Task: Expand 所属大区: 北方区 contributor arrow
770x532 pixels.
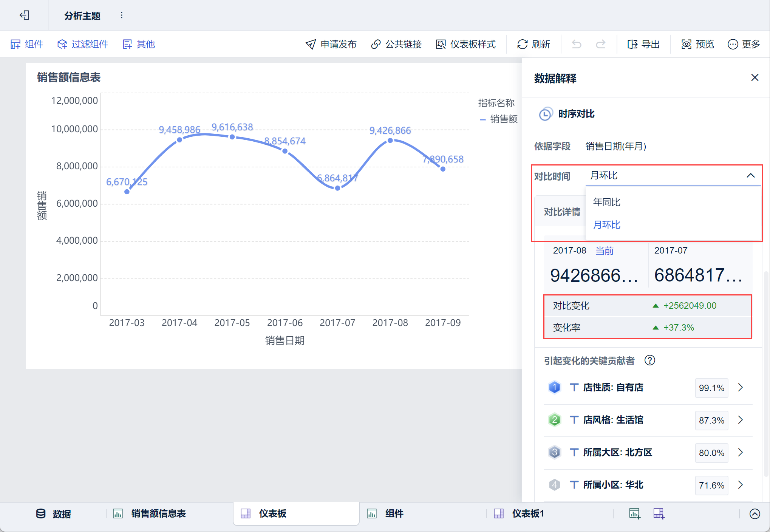Action: point(740,452)
